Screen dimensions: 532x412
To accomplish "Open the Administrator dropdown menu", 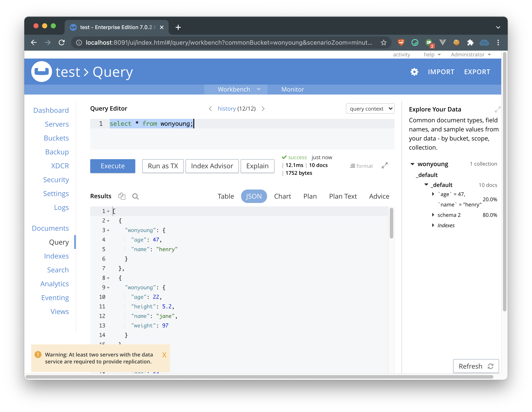I will coord(470,55).
